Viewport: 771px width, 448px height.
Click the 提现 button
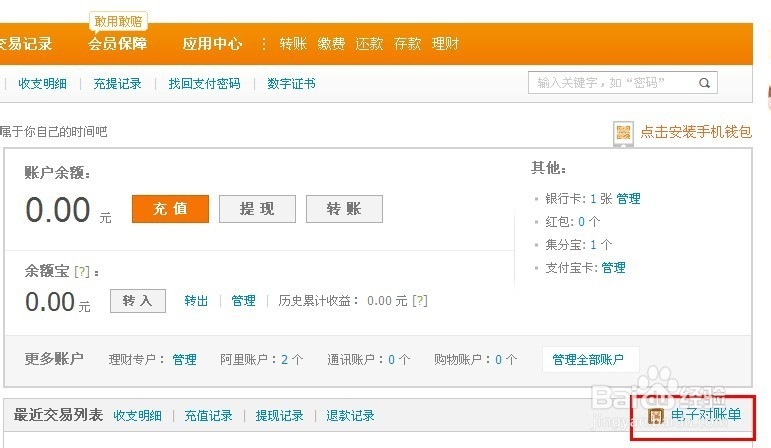click(x=257, y=209)
